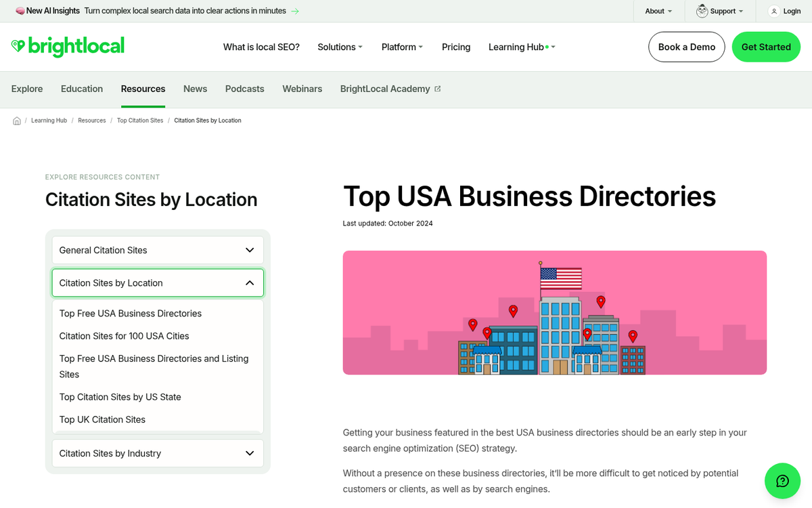812x508 pixels.
Task: Click the home icon in the breadcrumb
Action: click(16, 120)
